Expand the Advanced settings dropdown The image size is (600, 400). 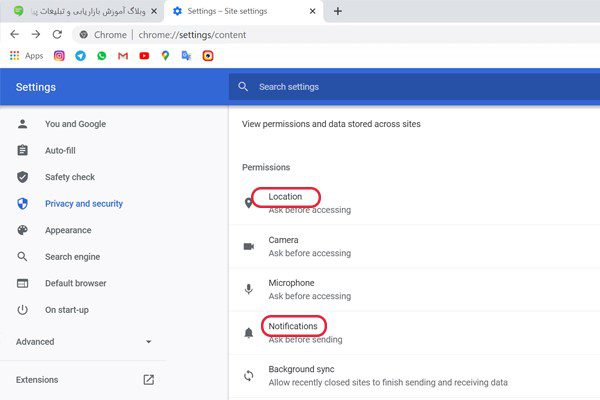pos(83,341)
